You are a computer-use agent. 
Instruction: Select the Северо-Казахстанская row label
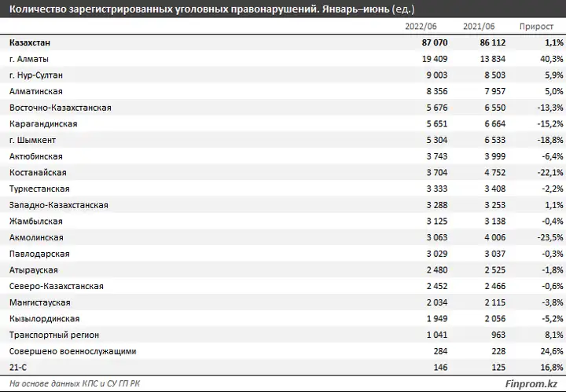(57, 286)
